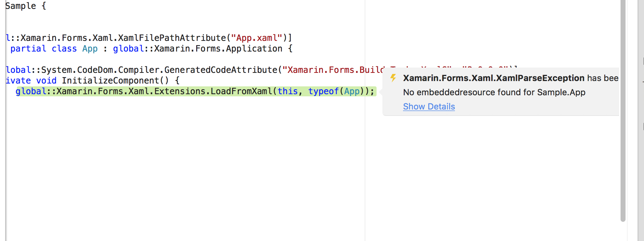Click App class name after 'class'
Screen dimensions: 644x241
click(x=90, y=49)
